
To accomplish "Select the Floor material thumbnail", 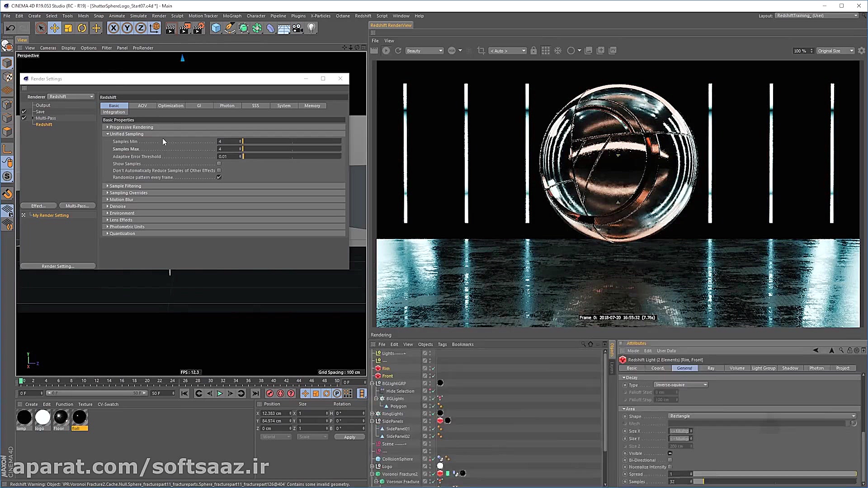I will tap(61, 417).
